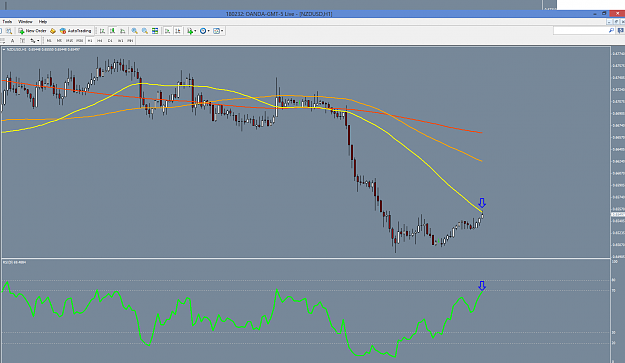Switch to line chart display
625x363 pixels.
[123, 31]
